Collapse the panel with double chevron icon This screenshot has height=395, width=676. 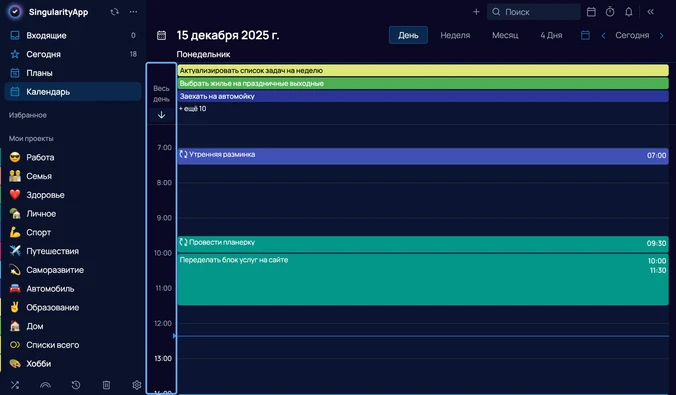click(x=650, y=12)
